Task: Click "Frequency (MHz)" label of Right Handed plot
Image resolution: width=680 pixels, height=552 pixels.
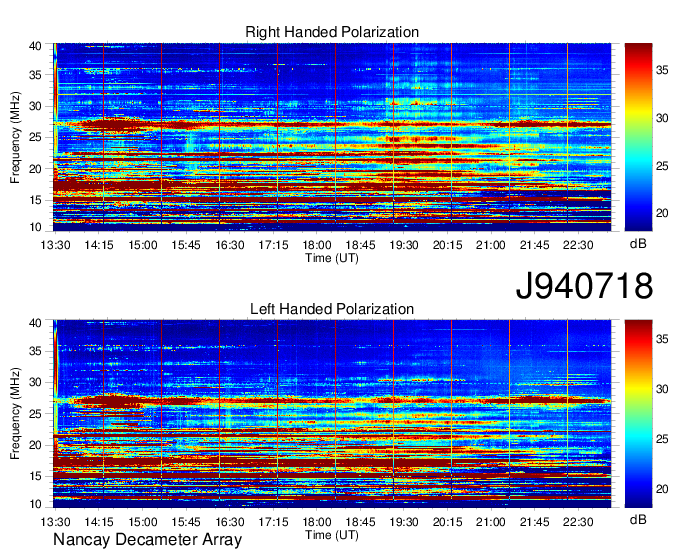Action: coord(15,137)
